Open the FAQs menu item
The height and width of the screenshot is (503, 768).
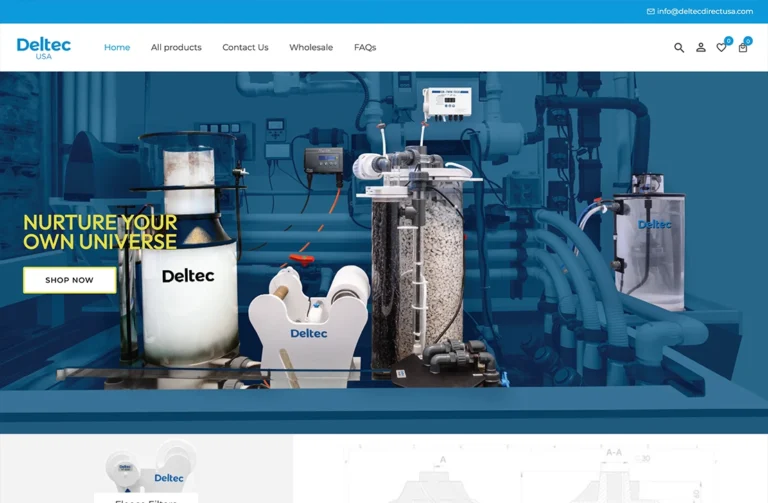point(365,48)
